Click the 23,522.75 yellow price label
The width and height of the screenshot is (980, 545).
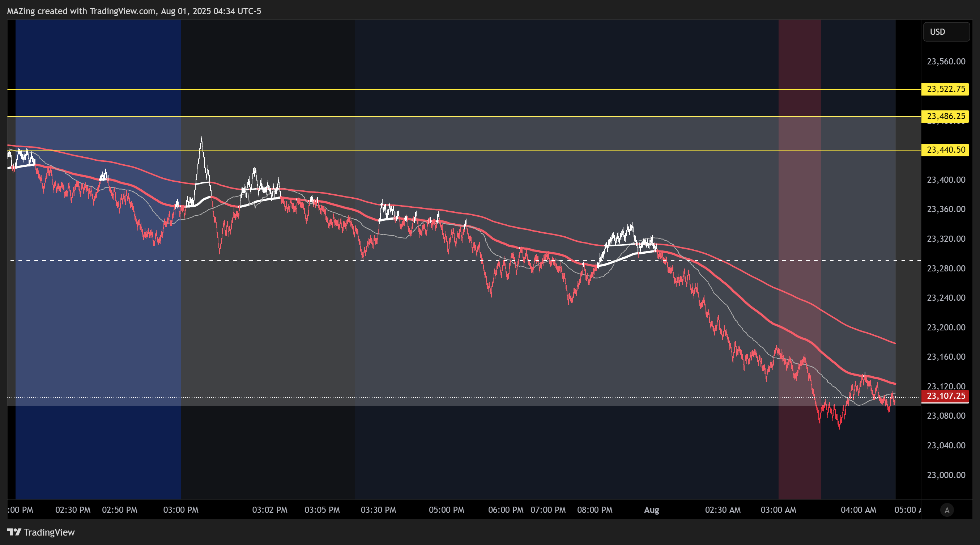click(x=945, y=89)
